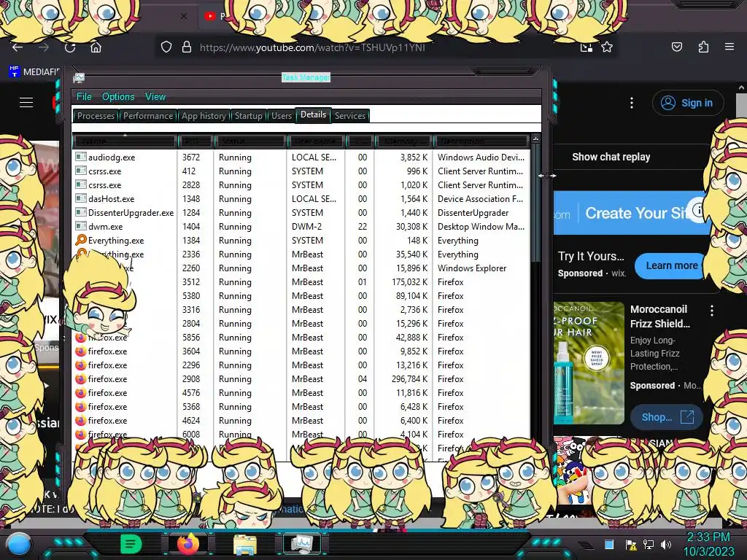
Task: Click the Windows Explorer description cell
Action: pyautogui.click(x=472, y=268)
